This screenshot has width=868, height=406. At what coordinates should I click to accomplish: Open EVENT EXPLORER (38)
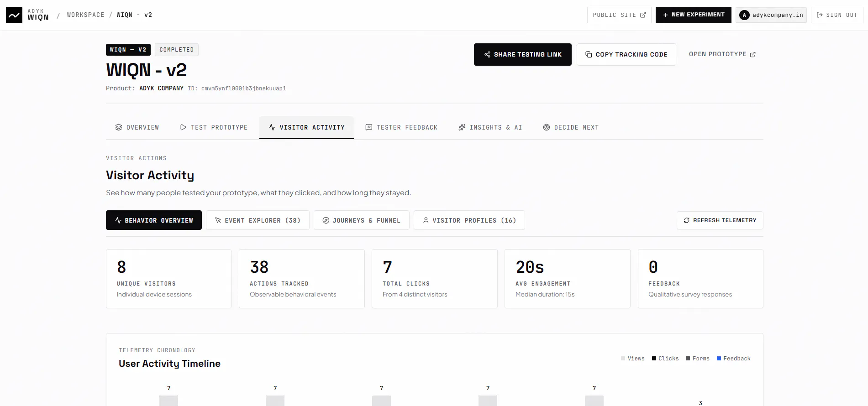coord(258,220)
